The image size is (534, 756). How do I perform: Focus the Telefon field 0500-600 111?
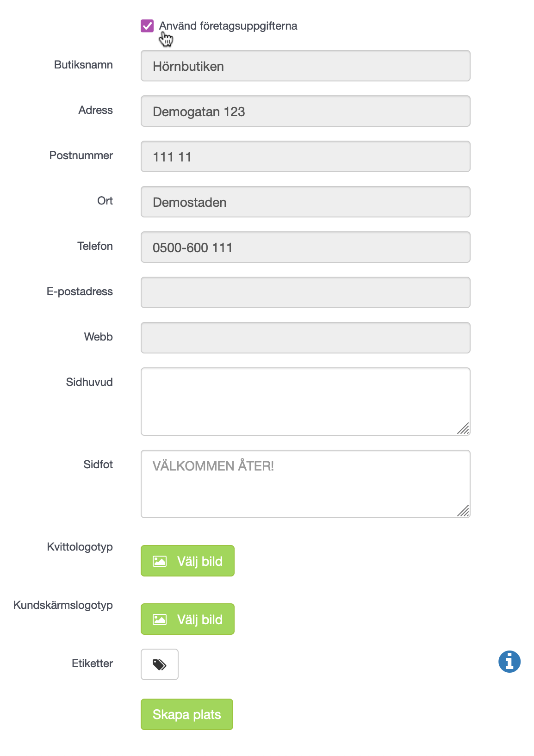pyautogui.click(x=305, y=247)
